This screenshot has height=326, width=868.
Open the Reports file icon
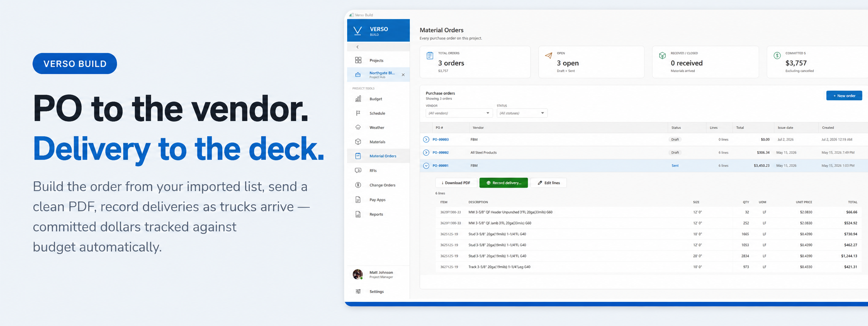(358, 214)
